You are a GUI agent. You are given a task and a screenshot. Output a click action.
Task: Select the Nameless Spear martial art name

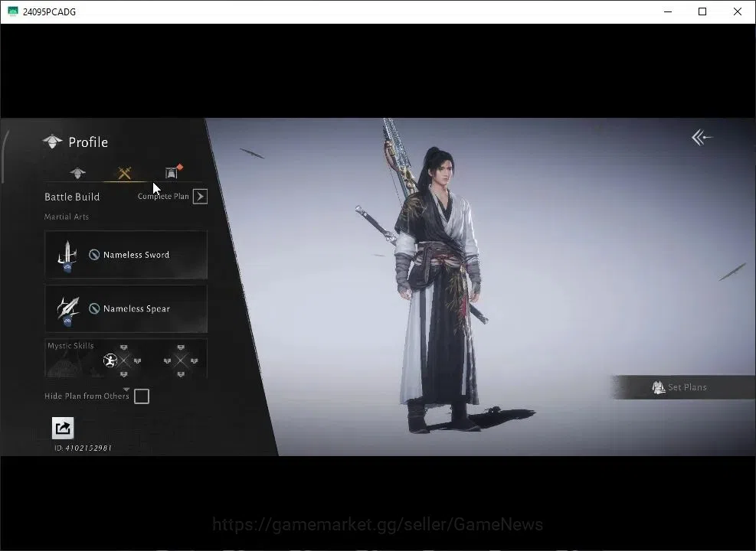pos(136,308)
